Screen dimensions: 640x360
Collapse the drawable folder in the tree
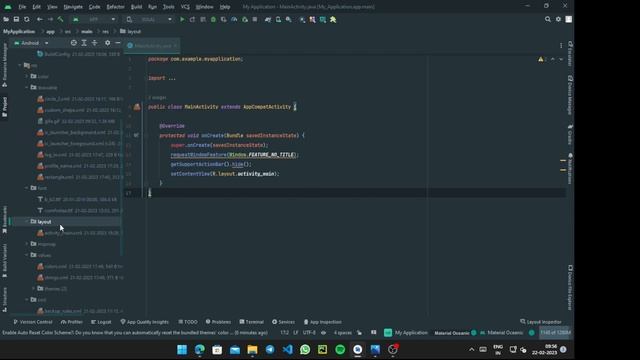(27, 87)
